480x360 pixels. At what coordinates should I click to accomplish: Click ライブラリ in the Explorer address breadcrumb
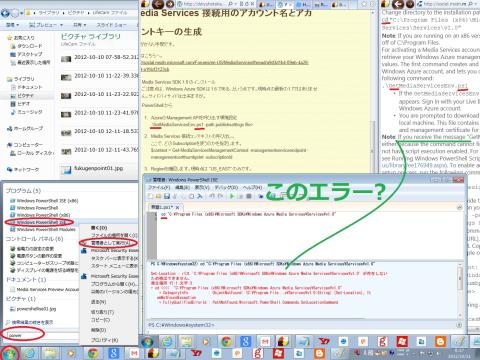pos(49,13)
